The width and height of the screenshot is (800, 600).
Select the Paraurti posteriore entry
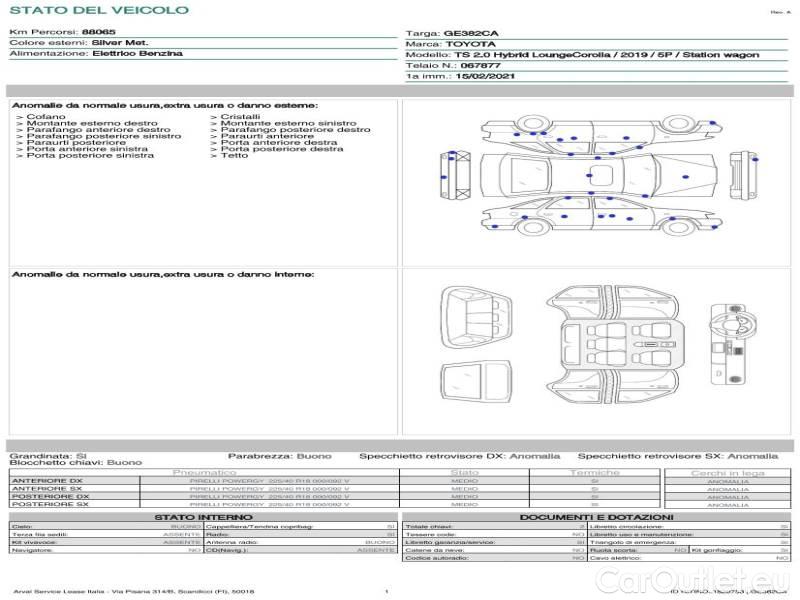coord(76,143)
